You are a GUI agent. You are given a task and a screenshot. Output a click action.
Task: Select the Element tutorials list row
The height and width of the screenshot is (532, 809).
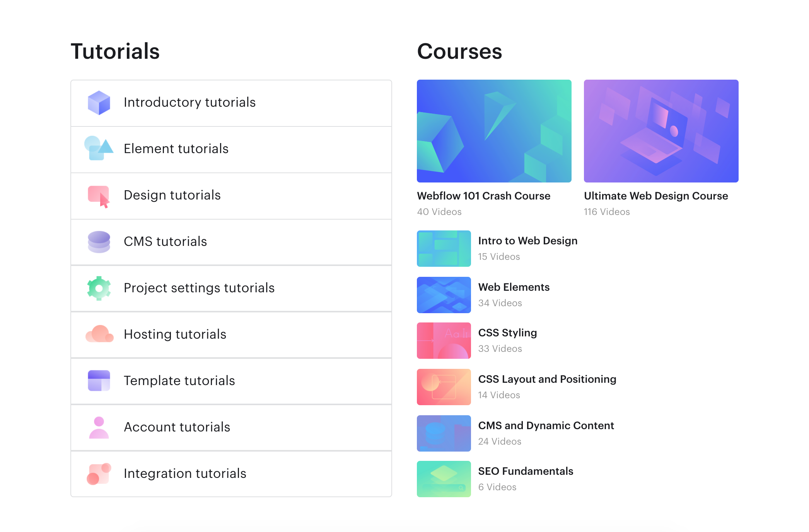tap(231, 149)
